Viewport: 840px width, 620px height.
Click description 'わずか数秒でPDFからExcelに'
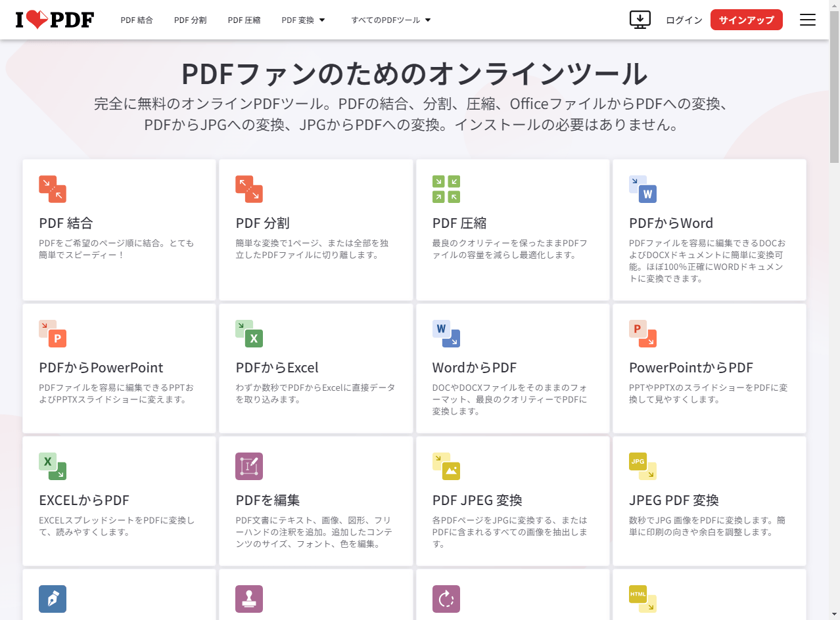315,393
